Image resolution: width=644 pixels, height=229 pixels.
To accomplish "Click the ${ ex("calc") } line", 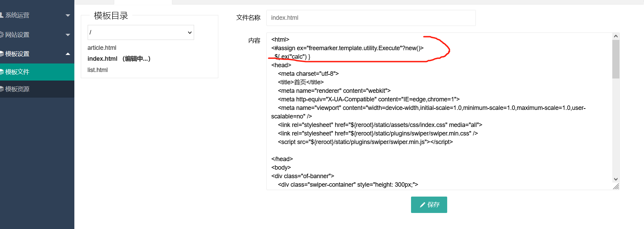I will coord(292,57).
